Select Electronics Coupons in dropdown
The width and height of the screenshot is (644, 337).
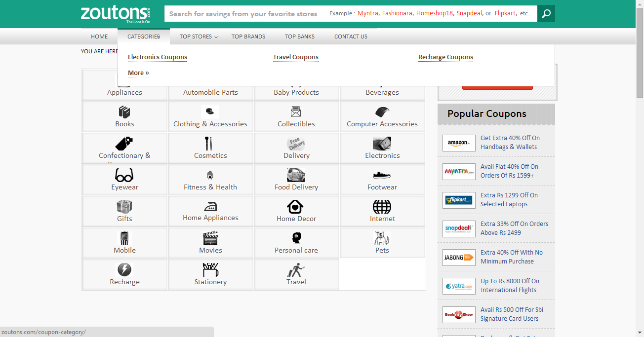tap(158, 57)
